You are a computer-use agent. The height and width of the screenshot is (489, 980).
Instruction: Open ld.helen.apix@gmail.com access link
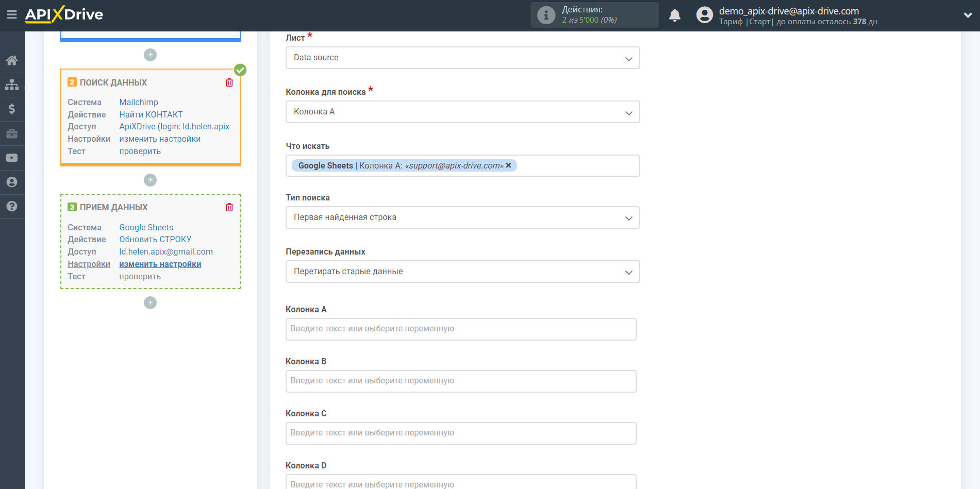click(166, 251)
